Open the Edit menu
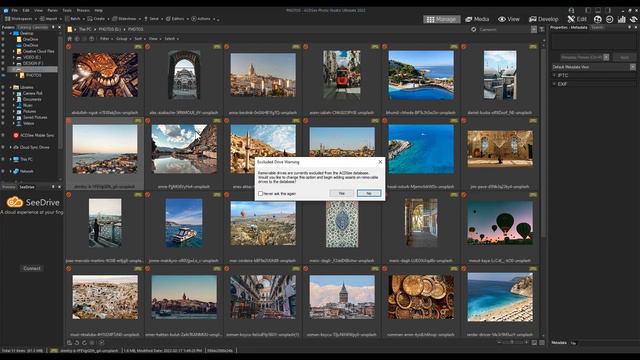Viewport: 640px width, 360px height. click(x=26, y=10)
